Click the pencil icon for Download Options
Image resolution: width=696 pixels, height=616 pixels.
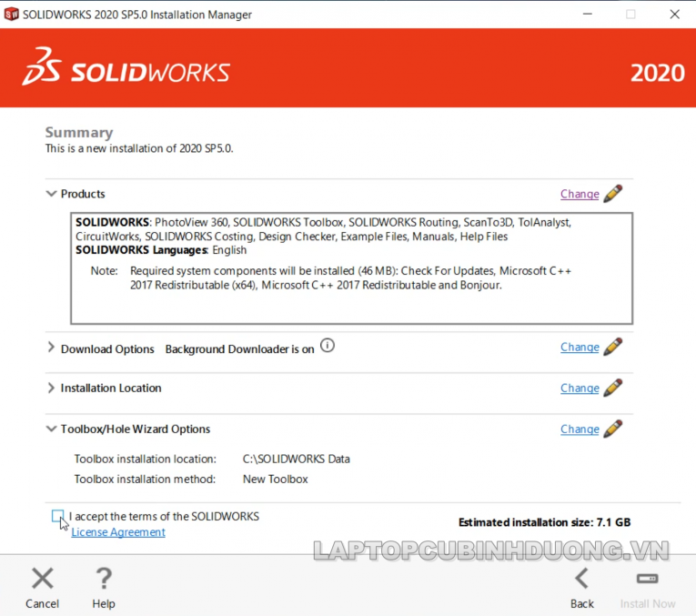click(x=613, y=347)
